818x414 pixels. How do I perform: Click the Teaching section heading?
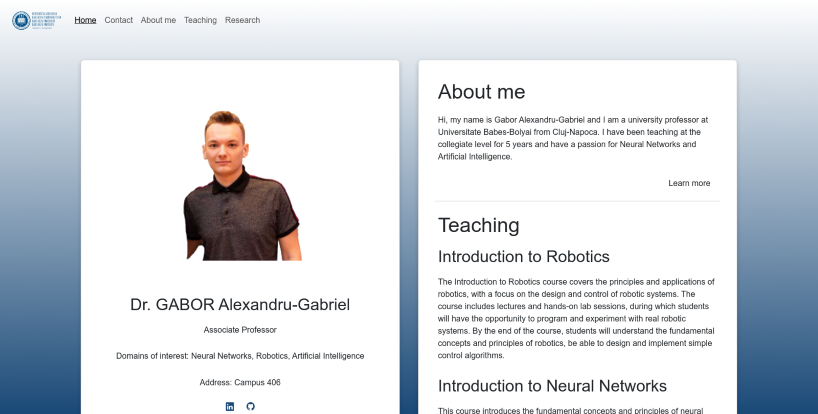click(478, 225)
